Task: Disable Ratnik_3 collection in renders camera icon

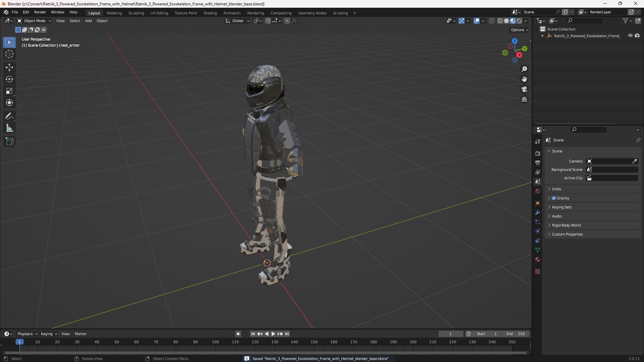Action: (x=637, y=36)
